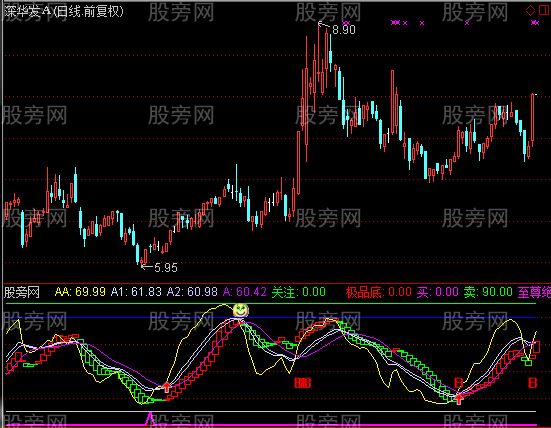Click the magenta x marker beside the 8.90 label
Viewport: 551px width, 428px height.
pyautogui.click(x=346, y=23)
